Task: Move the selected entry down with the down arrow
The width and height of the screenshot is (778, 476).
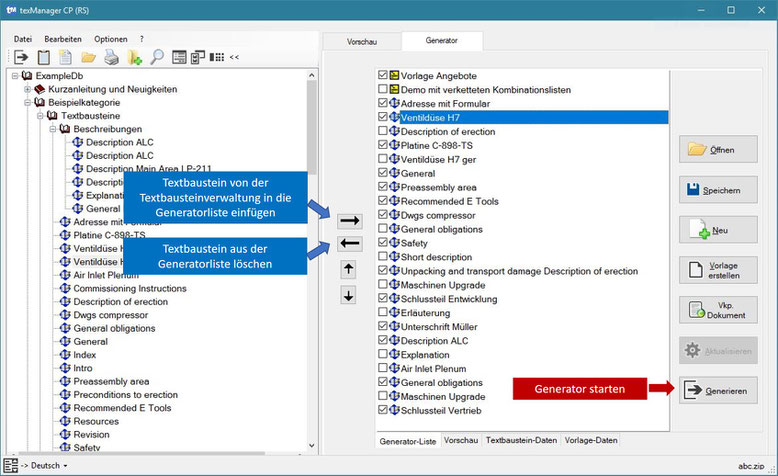Action: click(348, 296)
